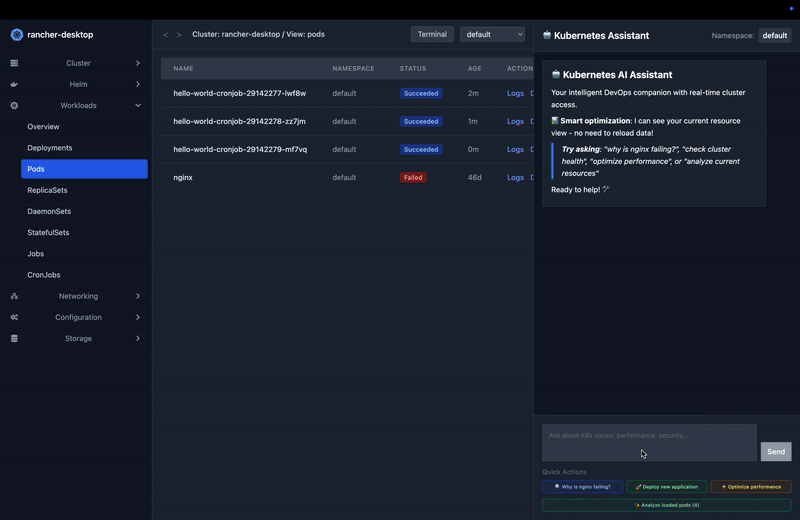The width and height of the screenshot is (800, 520).
Task: Click the breadcrumb 'Cluster: rancher-desktop / View: pods'
Action: click(x=258, y=34)
